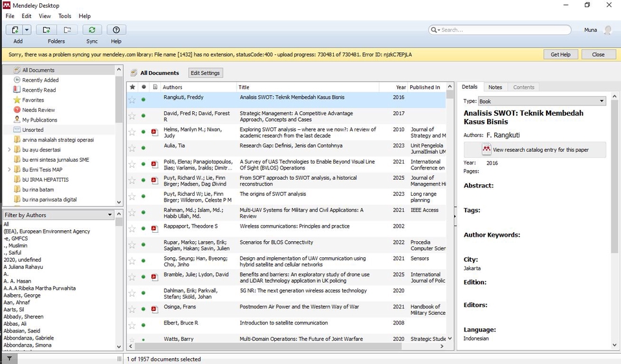Click PDF icon next to Rappaport entry
This screenshot has width=621, height=364.
pos(155,228)
